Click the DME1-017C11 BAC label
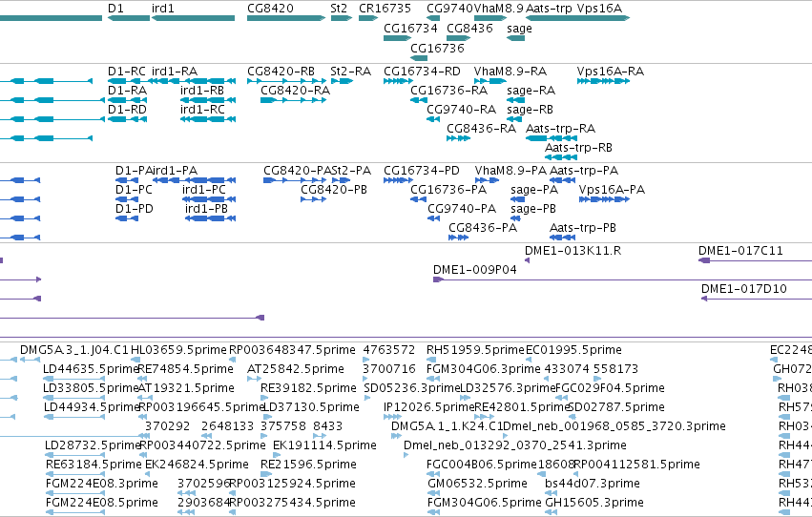 pos(740,251)
